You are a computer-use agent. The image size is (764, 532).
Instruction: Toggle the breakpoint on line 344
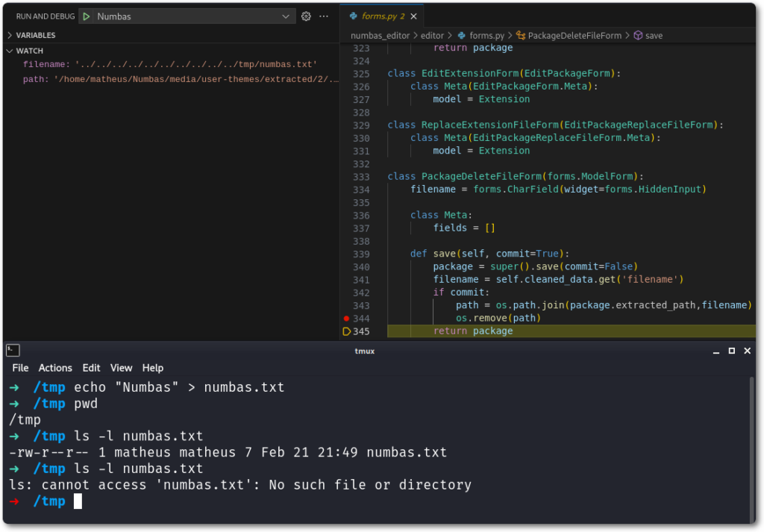pyautogui.click(x=346, y=319)
